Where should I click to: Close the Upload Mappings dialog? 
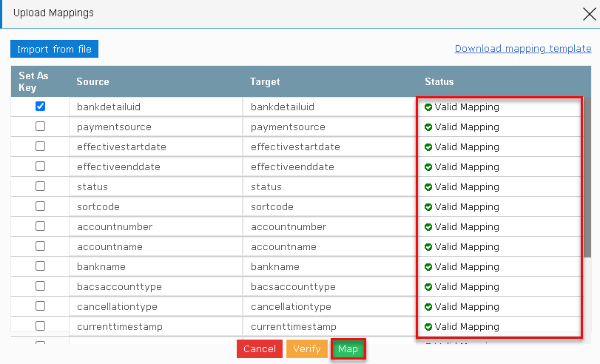coord(590,14)
